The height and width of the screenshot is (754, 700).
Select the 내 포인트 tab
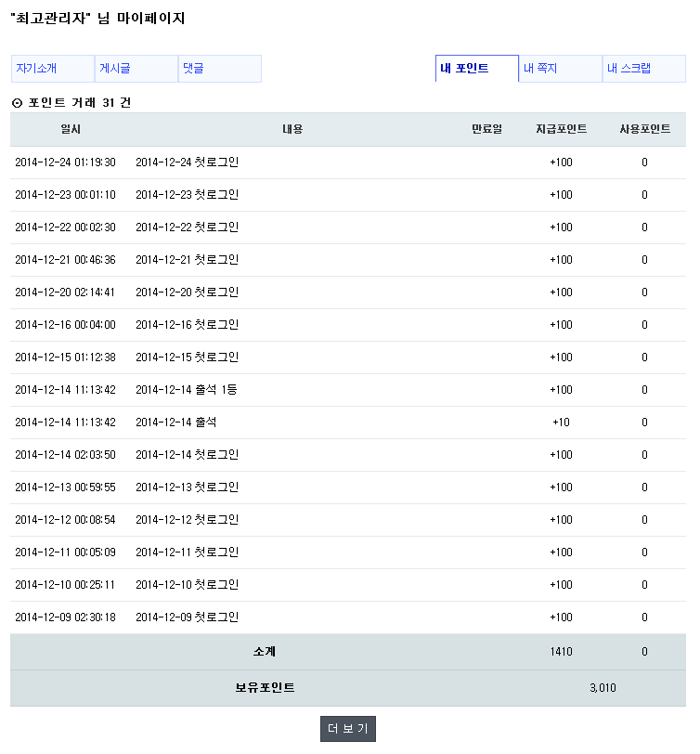coord(465,69)
